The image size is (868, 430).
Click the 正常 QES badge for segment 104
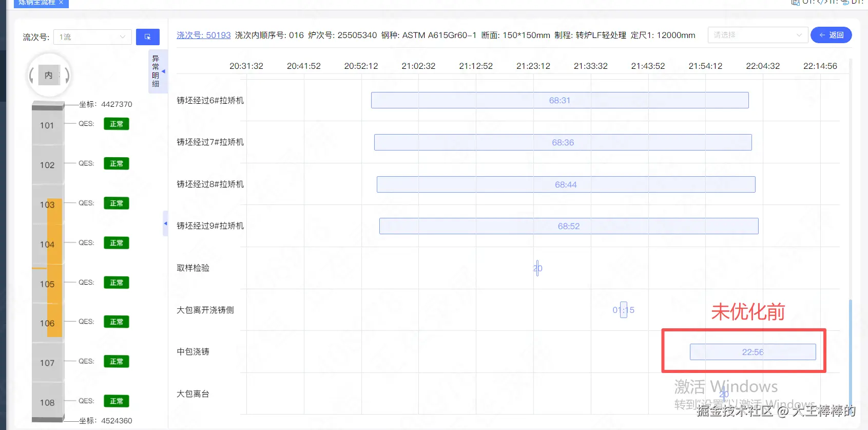[117, 242]
